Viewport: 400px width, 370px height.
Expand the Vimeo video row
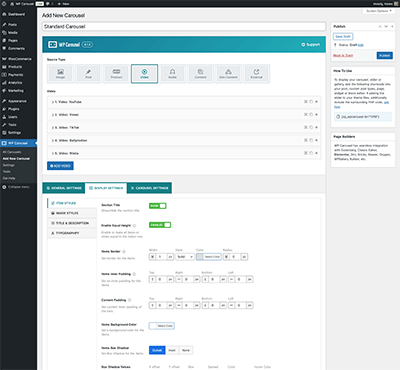pos(184,114)
